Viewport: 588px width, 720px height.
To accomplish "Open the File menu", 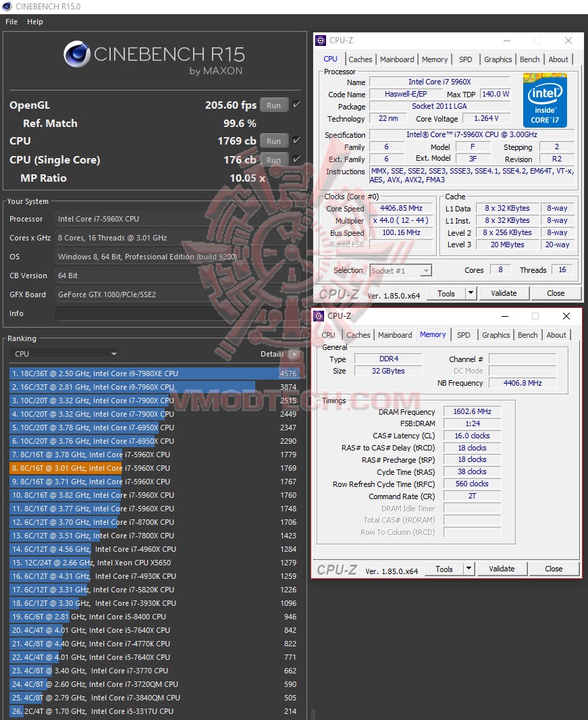I will click(11, 22).
